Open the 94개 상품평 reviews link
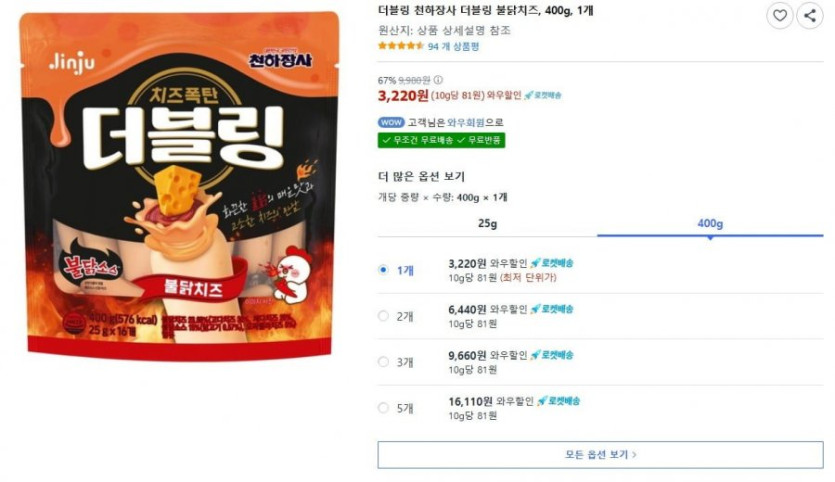The image size is (835, 482). point(453,46)
